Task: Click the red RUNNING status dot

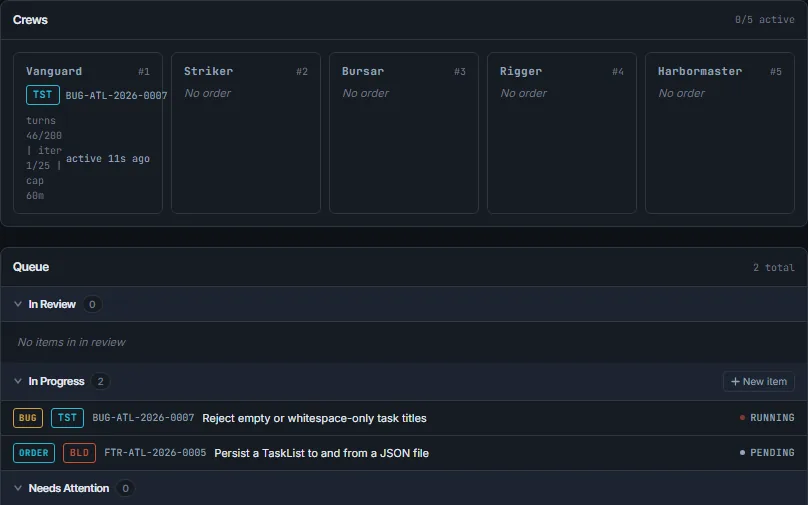Action: point(742,417)
